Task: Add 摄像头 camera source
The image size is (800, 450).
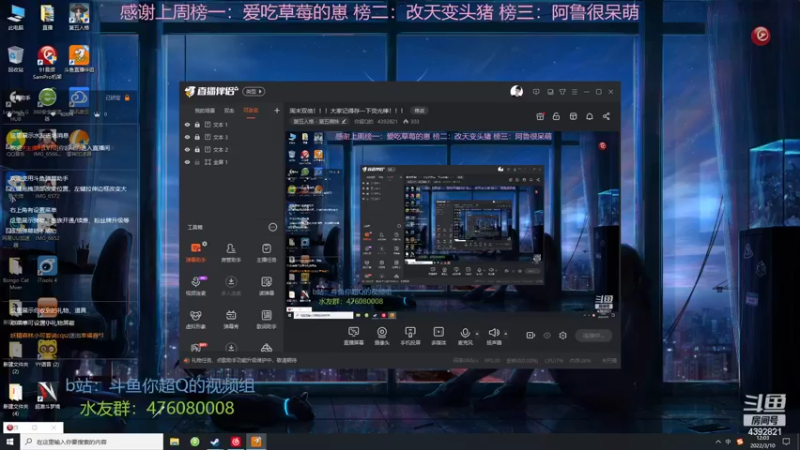Action: point(382,336)
